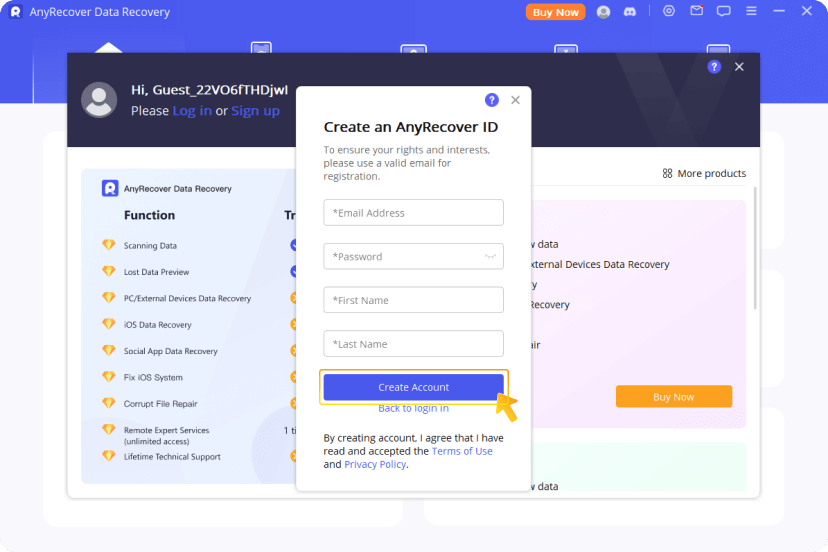The image size is (828, 552).
Task: Open the user account avatar icon in title bar
Action: (603, 12)
